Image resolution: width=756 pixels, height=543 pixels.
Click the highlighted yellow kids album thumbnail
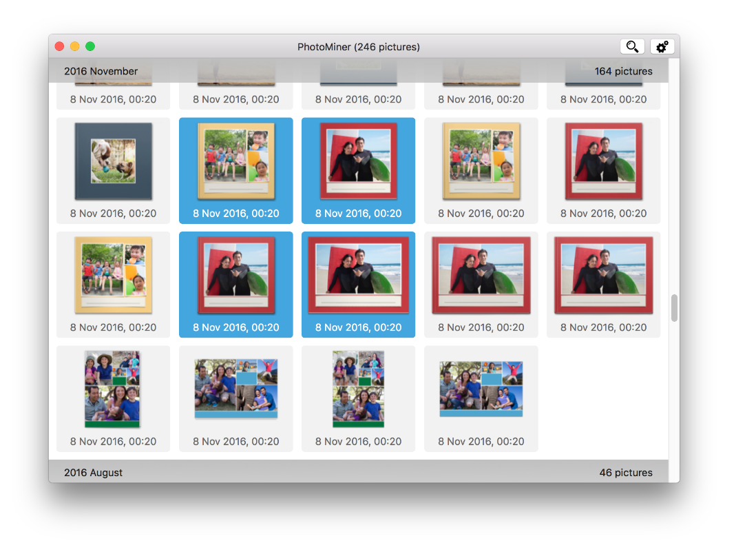(x=236, y=161)
